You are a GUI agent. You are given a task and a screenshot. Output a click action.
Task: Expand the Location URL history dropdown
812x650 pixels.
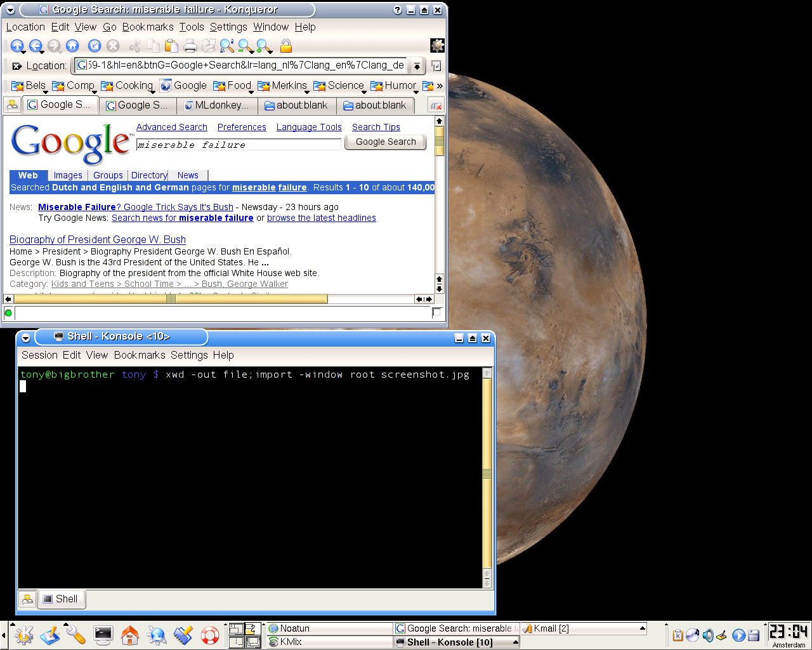[417, 65]
